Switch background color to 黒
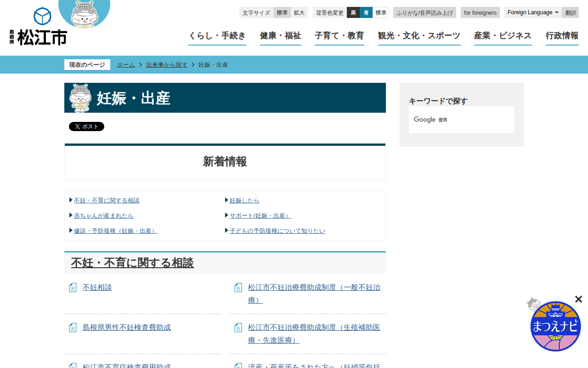 [353, 12]
